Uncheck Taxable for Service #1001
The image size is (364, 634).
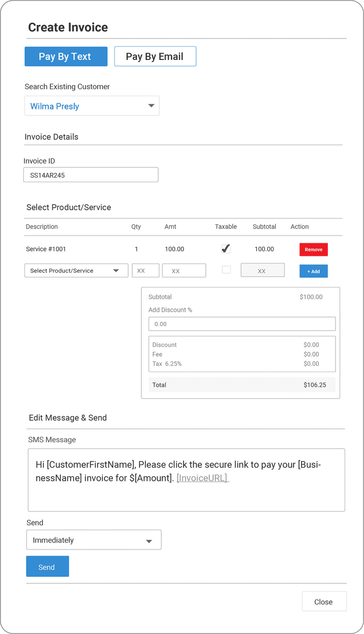(x=226, y=249)
